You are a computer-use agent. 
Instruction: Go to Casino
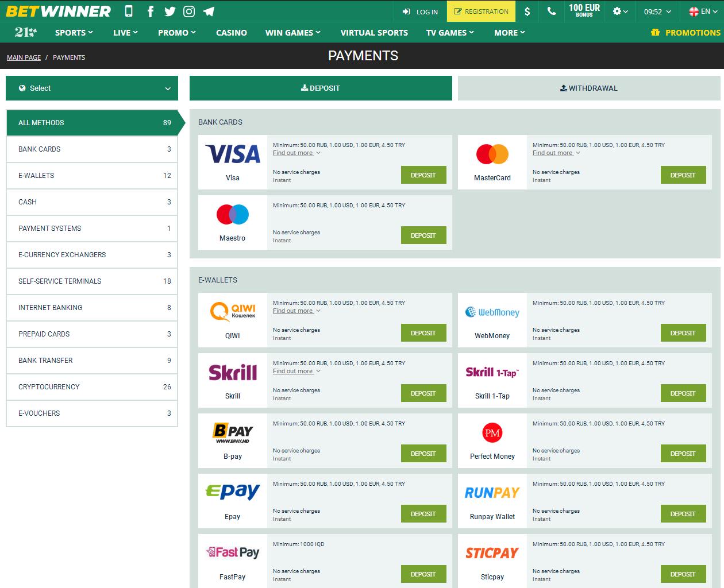(x=232, y=33)
